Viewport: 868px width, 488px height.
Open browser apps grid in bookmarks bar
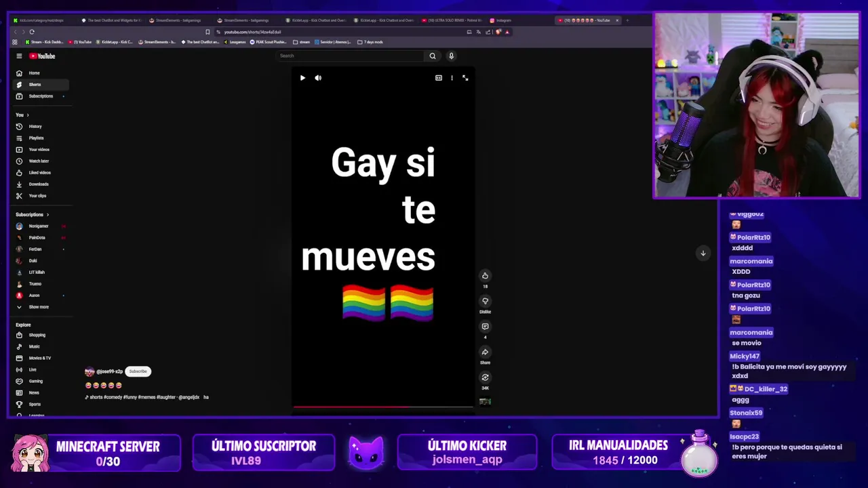[x=15, y=42]
